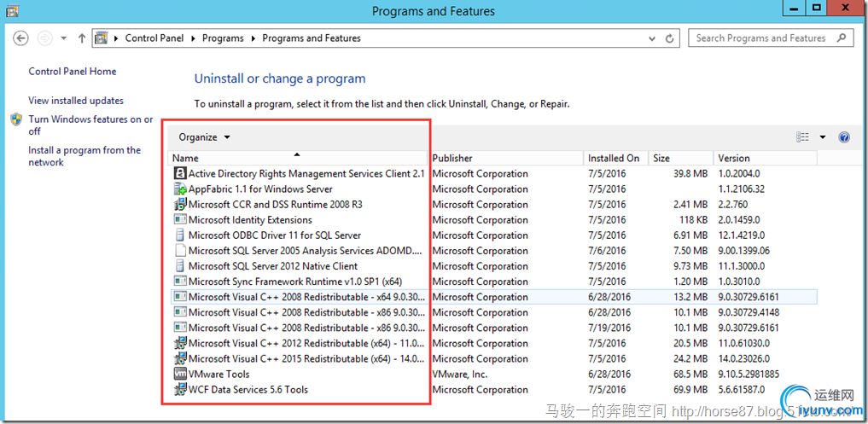Click version 1.1.2106.32 cell

click(x=741, y=189)
